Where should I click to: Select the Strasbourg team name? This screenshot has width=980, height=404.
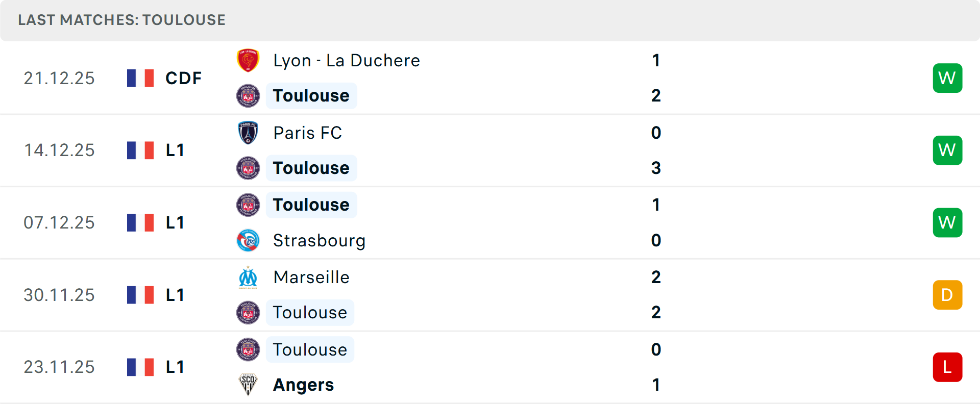click(319, 240)
